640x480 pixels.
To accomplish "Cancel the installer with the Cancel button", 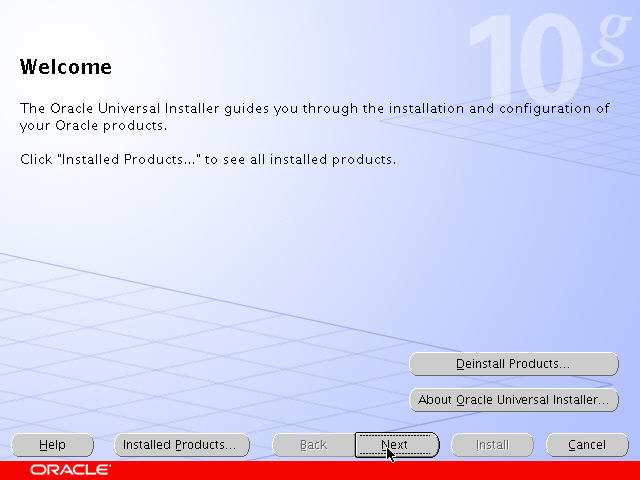I will [587, 445].
